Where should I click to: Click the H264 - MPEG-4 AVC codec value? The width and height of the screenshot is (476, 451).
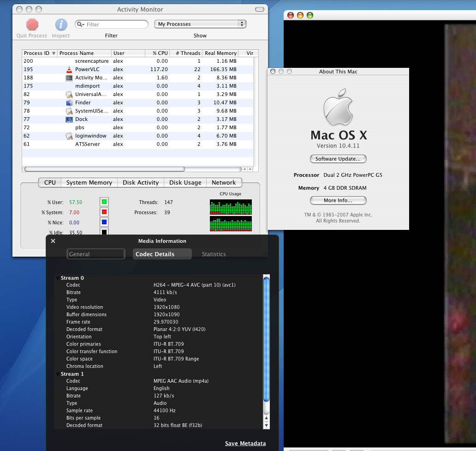[195, 285]
